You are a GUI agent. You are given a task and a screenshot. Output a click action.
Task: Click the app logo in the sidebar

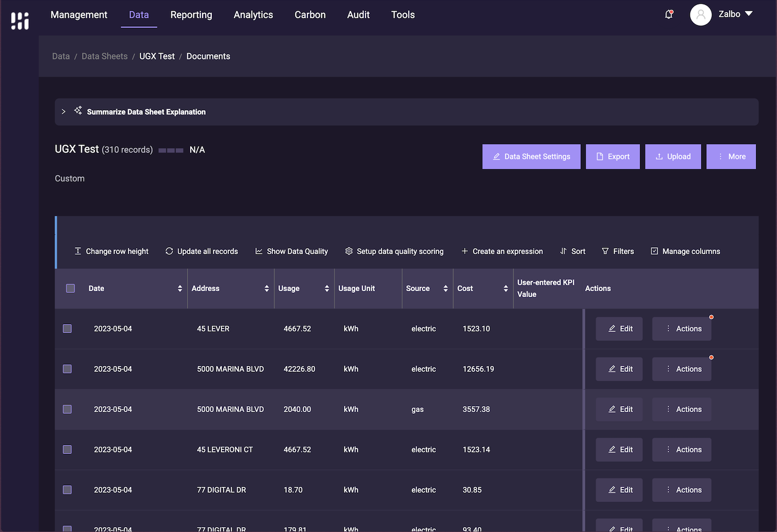(20, 21)
